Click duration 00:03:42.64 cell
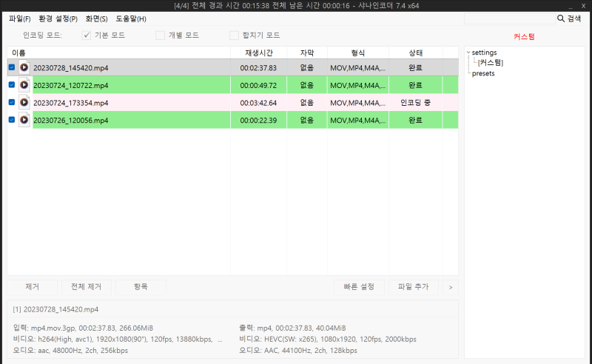The height and width of the screenshot is (364, 592). [258, 103]
